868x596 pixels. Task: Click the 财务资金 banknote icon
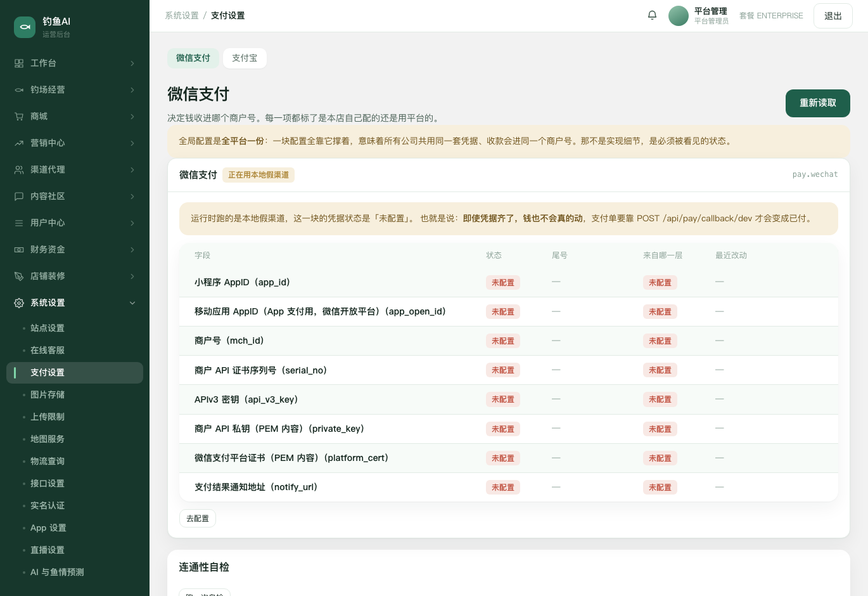coord(19,250)
